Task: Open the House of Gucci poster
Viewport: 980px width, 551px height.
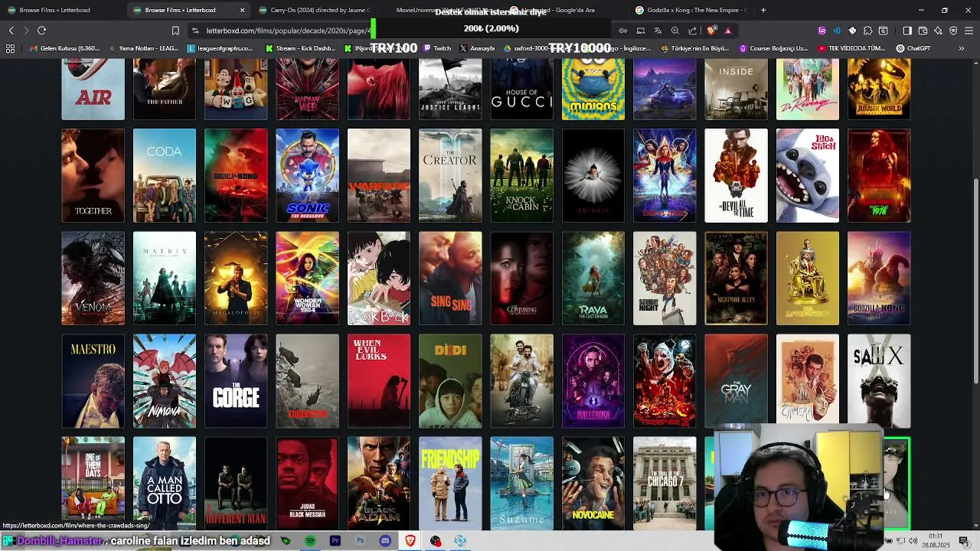Action: [521, 90]
